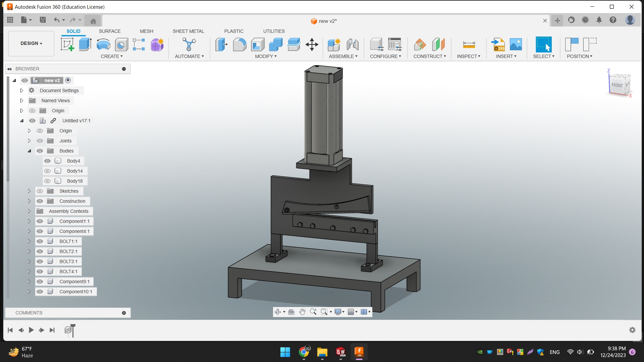
Task: Click the Undo arrow
Action: point(56,20)
